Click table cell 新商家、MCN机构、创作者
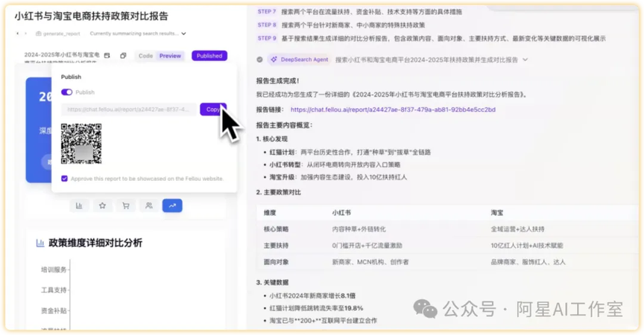Viewport: 644px width, 335px height. [x=370, y=262]
